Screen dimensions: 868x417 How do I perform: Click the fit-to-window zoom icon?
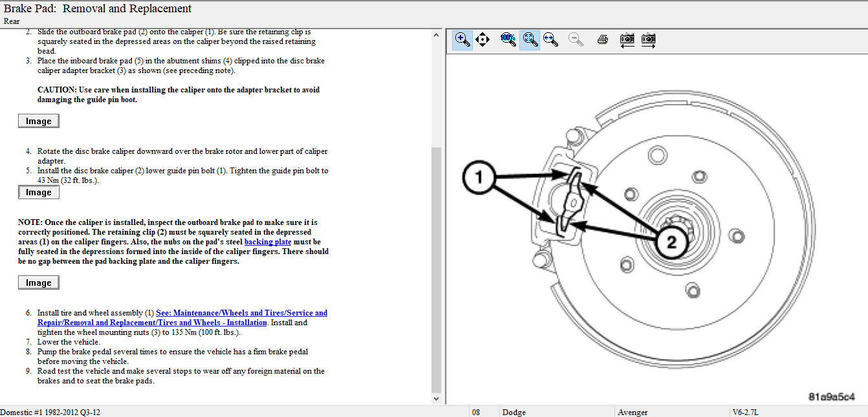pyautogui.click(x=530, y=39)
